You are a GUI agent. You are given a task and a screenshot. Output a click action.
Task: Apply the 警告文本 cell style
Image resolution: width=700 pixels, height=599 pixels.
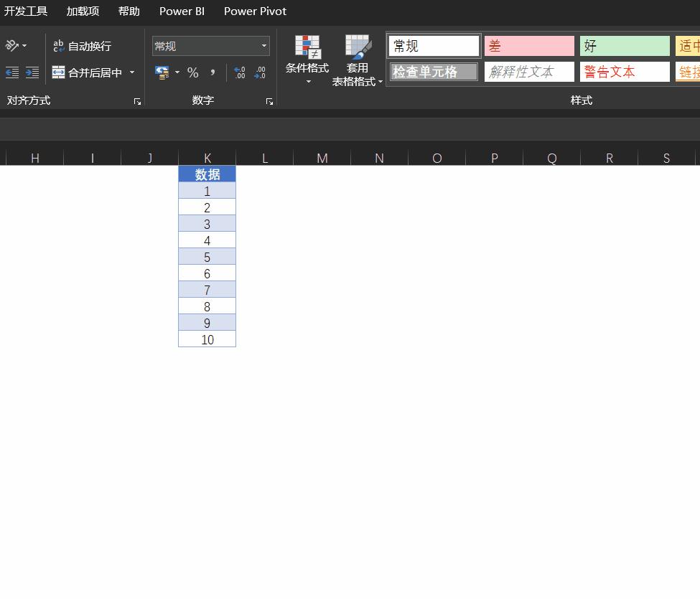click(625, 71)
